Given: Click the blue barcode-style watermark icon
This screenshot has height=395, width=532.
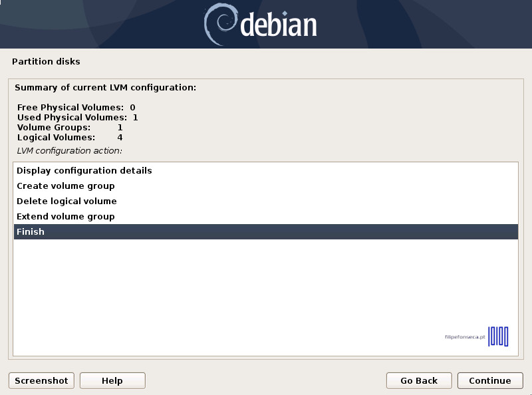Looking at the screenshot, I should [x=498, y=336].
